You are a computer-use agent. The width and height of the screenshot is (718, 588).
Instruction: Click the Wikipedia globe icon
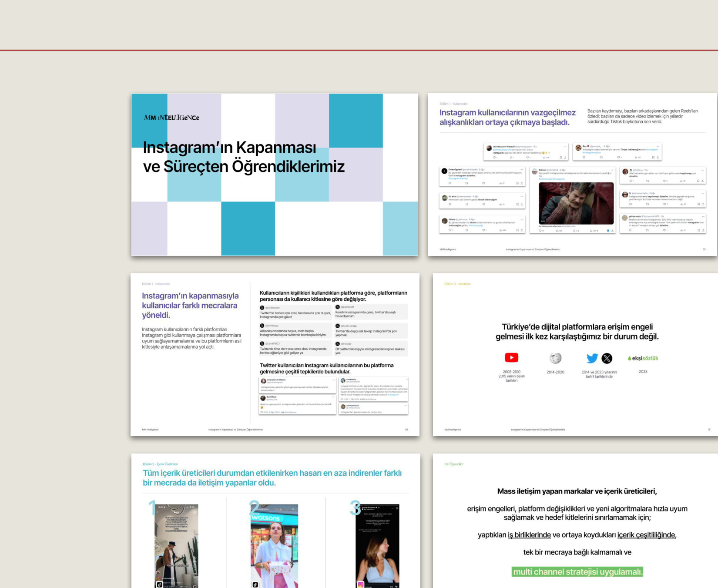coord(555,358)
